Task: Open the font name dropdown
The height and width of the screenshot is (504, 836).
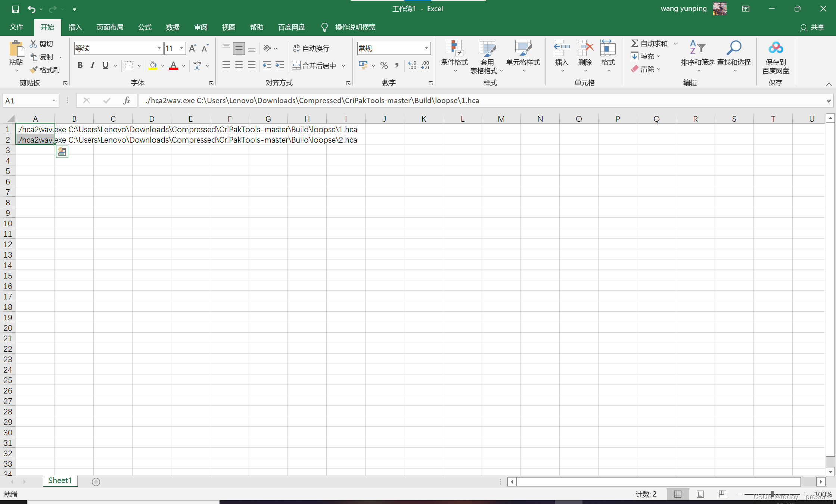Action: pyautogui.click(x=159, y=48)
